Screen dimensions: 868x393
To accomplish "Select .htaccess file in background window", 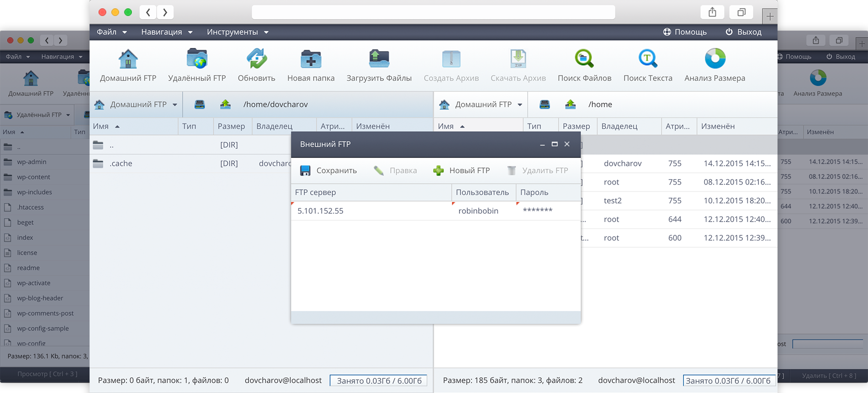I will 30,207.
